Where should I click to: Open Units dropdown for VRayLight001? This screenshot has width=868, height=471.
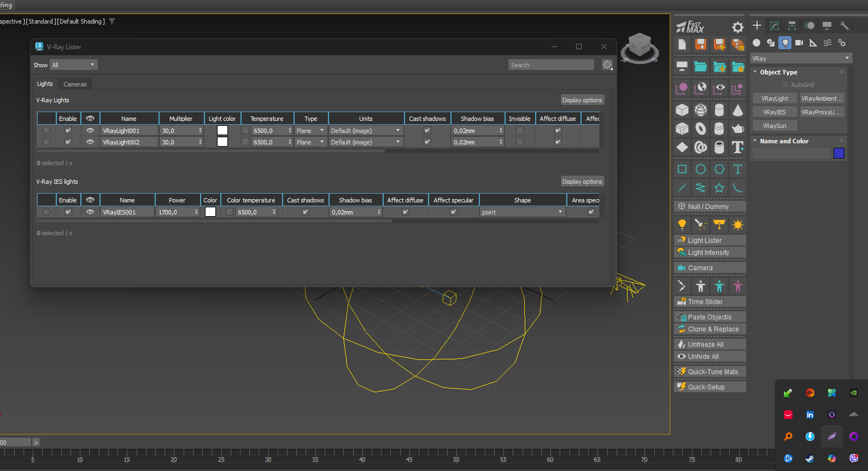coord(366,131)
